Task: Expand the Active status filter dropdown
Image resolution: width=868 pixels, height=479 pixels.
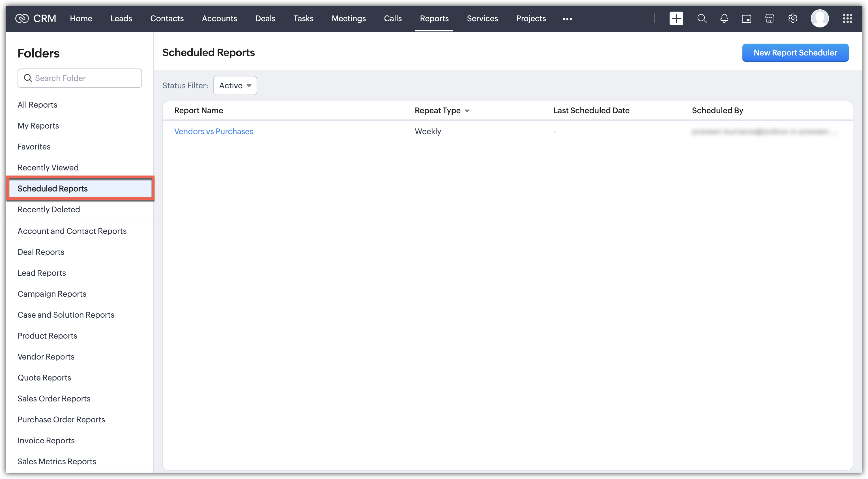Action: tap(235, 85)
